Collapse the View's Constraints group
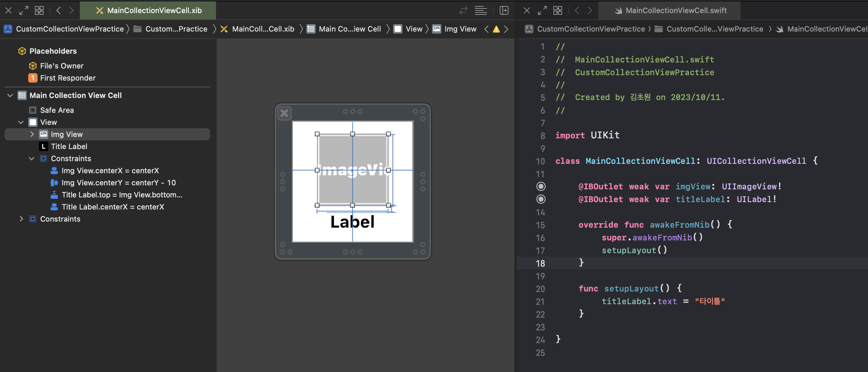This screenshot has width=868, height=372. coord(32,158)
